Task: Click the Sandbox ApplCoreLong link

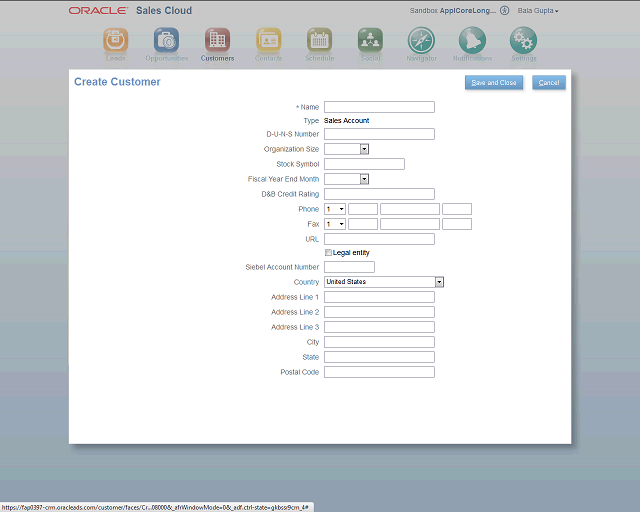Action: click(x=453, y=11)
